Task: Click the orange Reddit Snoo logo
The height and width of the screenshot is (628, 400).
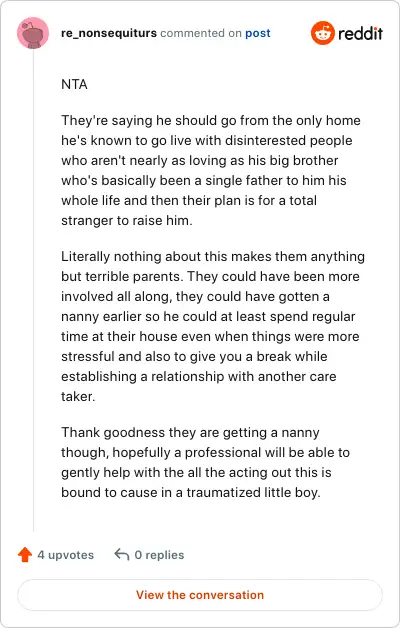Action: [322, 33]
